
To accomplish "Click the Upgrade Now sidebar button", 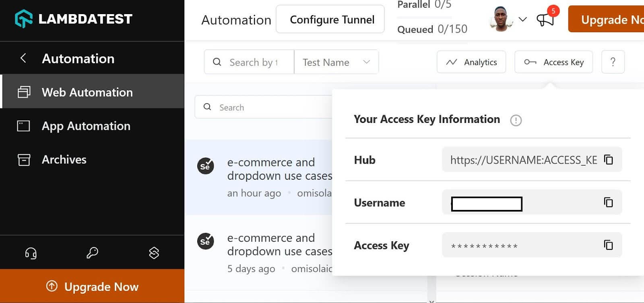I will (x=92, y=286).
